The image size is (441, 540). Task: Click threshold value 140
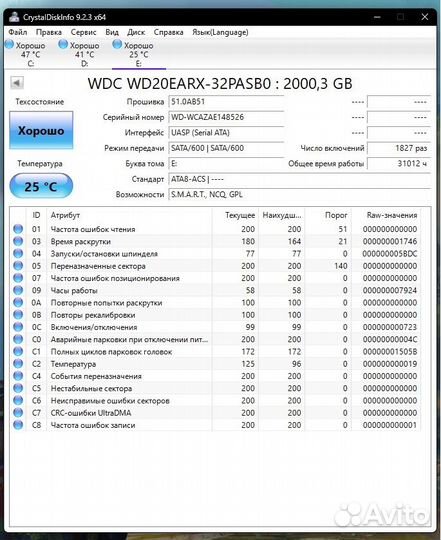click(x=341, y=266)
